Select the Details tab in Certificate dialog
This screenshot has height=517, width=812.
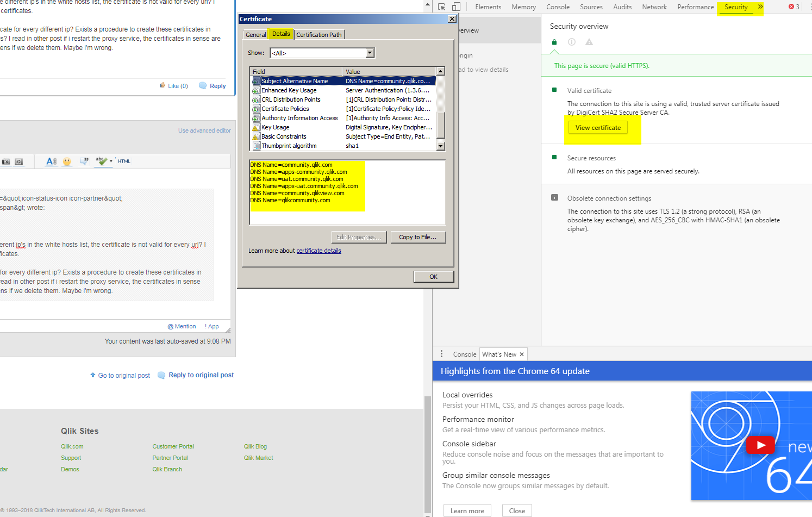point(281,34)
